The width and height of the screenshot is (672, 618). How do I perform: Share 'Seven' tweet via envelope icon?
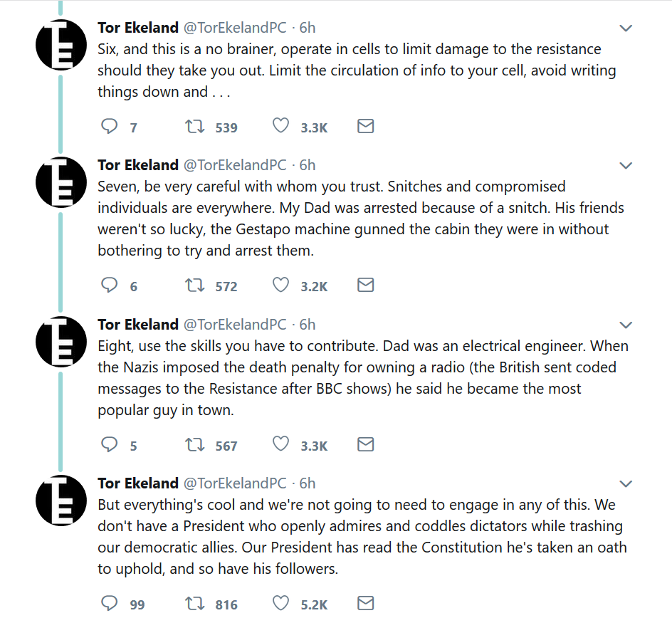365,286
